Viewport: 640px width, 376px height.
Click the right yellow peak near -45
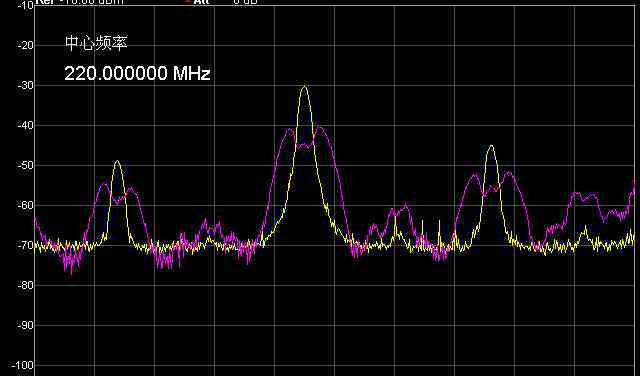[492, 147]
